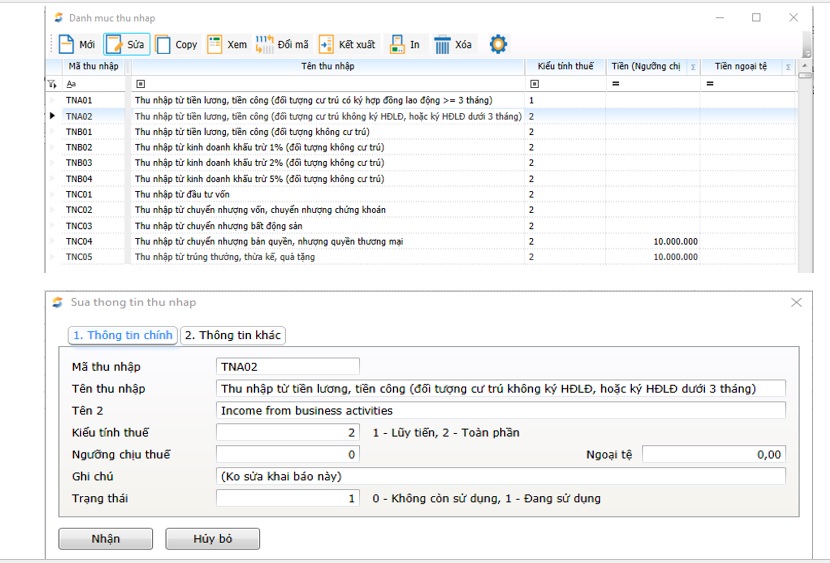Click the Kết xuất (Export) icon
Screen dimensions: 830x563
[326, 44]
